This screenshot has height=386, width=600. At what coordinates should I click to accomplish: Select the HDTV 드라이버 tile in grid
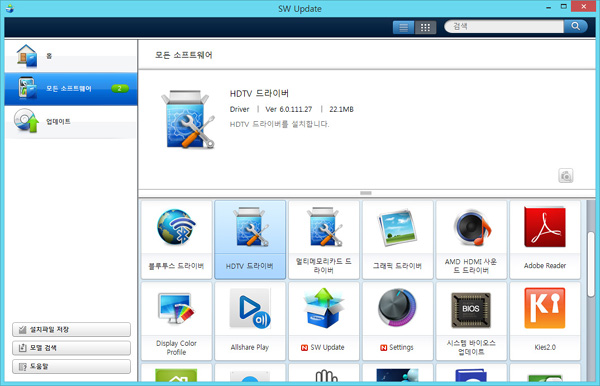coord(250,239)
